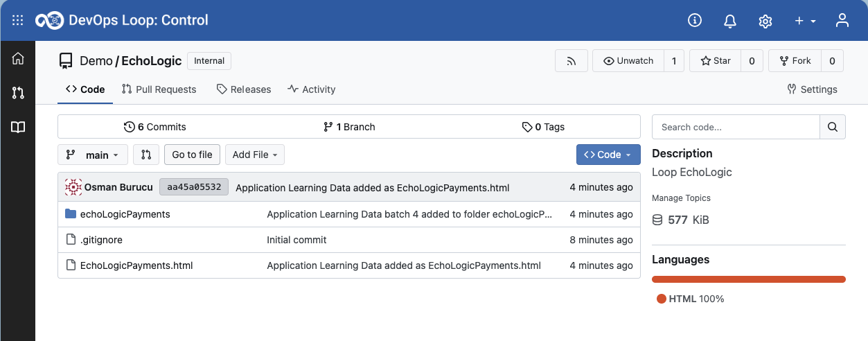Expand the main branch selector dropdown
The image size is (868, 341).
[93, 155]
